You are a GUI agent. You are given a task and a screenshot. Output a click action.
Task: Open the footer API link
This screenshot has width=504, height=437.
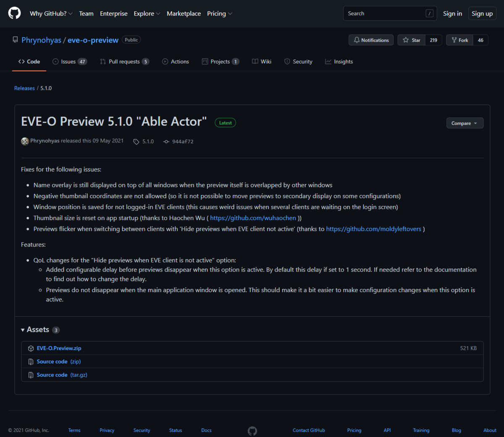pos(387,430)
